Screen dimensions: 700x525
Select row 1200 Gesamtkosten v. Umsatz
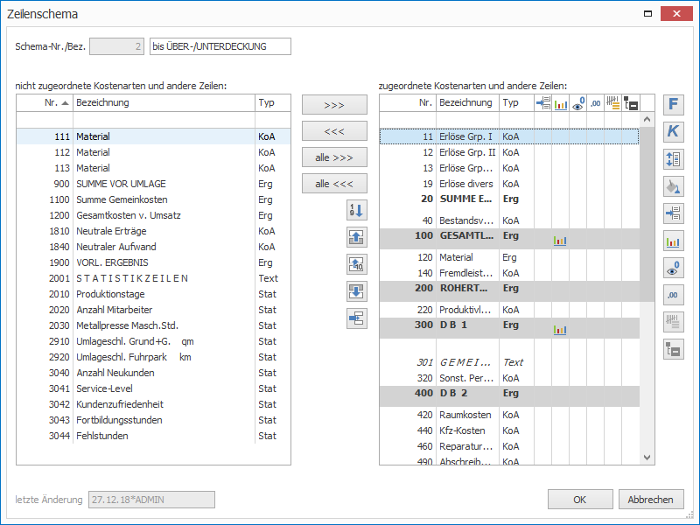click(154, 215)
